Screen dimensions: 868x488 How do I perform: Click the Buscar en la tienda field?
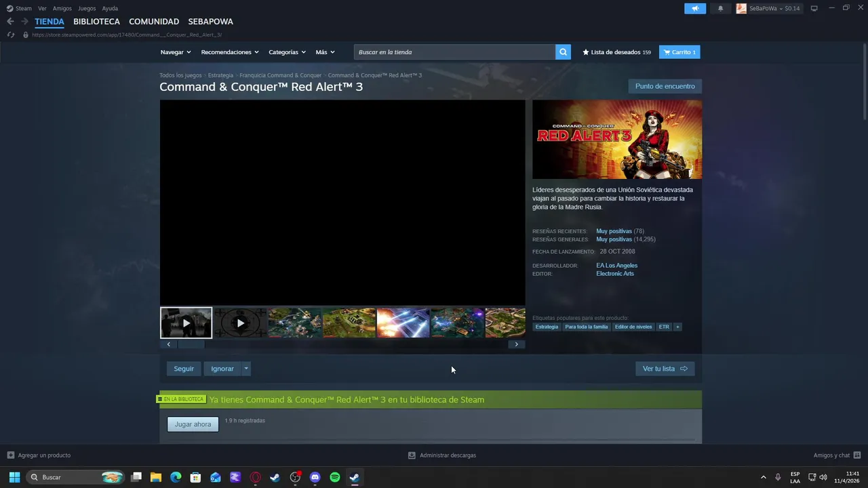pyautogui.click(x=454, y=52)
